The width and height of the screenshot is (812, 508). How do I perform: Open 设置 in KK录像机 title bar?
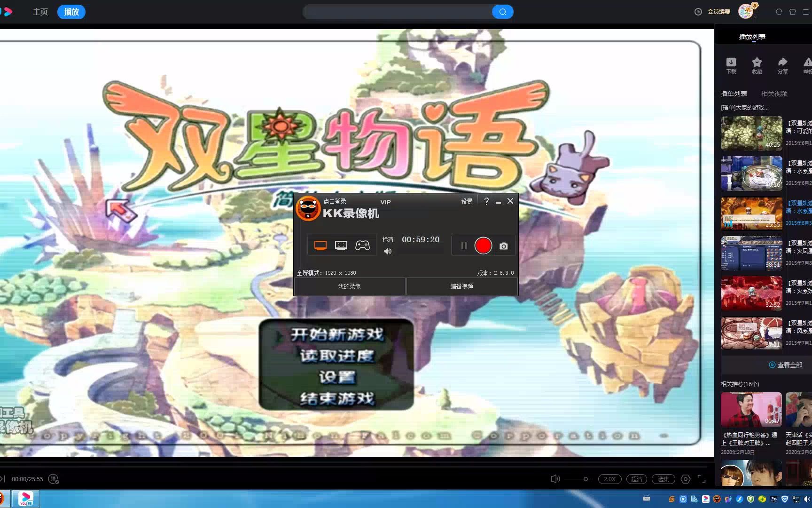tap(467, 201)
